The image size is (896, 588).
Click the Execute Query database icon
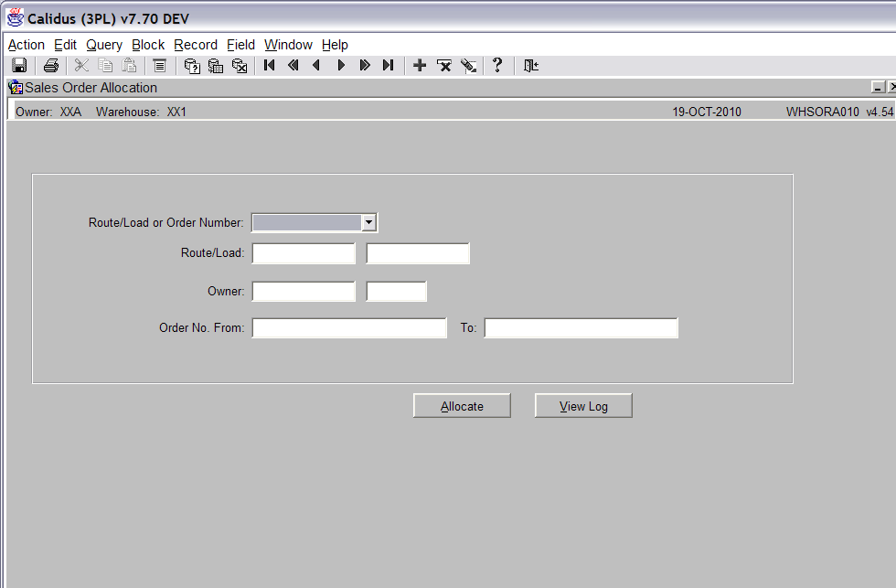(x=216, y=66)
